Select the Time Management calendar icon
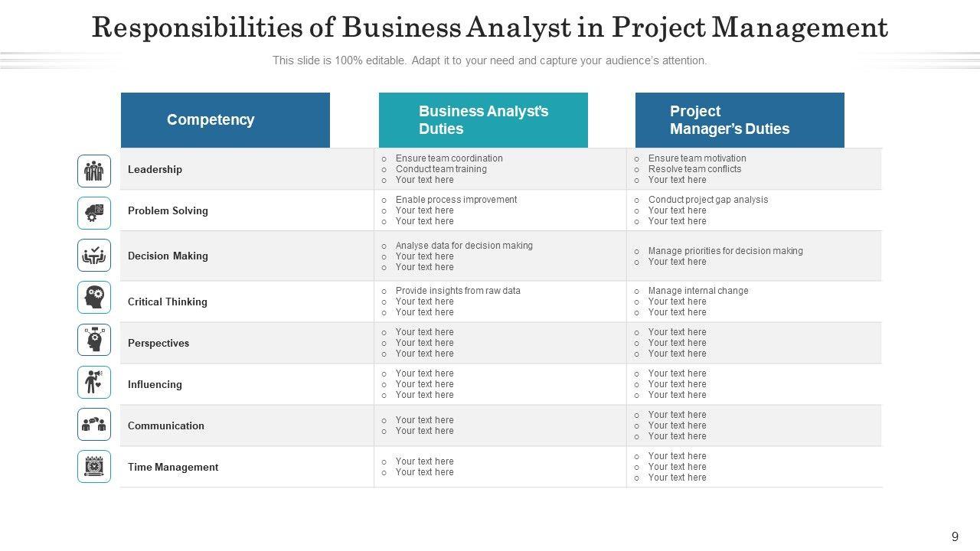 tap(94, 466)
